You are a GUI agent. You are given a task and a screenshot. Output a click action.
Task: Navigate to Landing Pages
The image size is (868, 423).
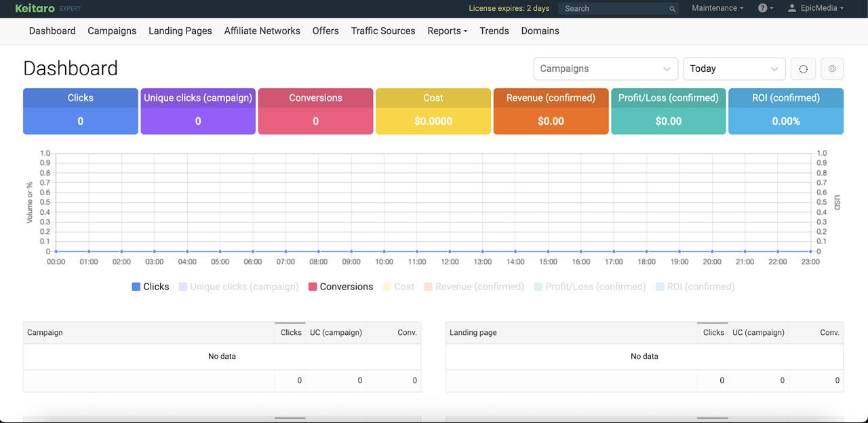coord(180,31)
